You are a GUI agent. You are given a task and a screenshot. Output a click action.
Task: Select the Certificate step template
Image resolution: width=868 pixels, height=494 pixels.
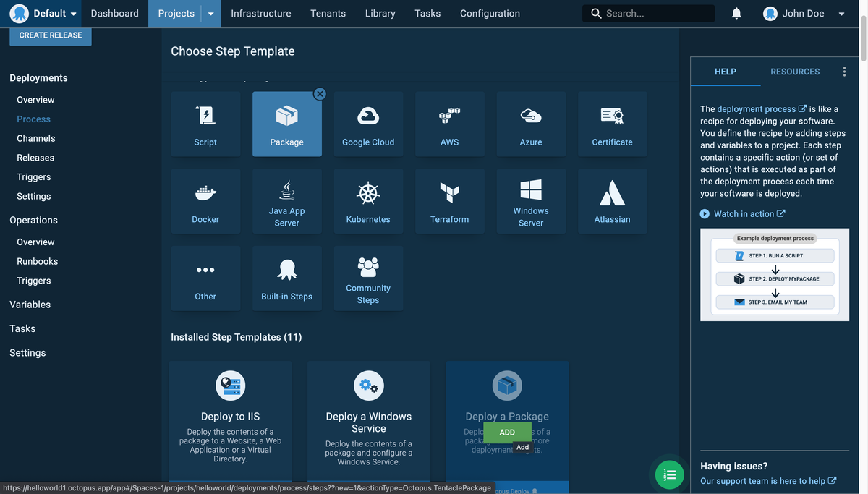point(612,113)
